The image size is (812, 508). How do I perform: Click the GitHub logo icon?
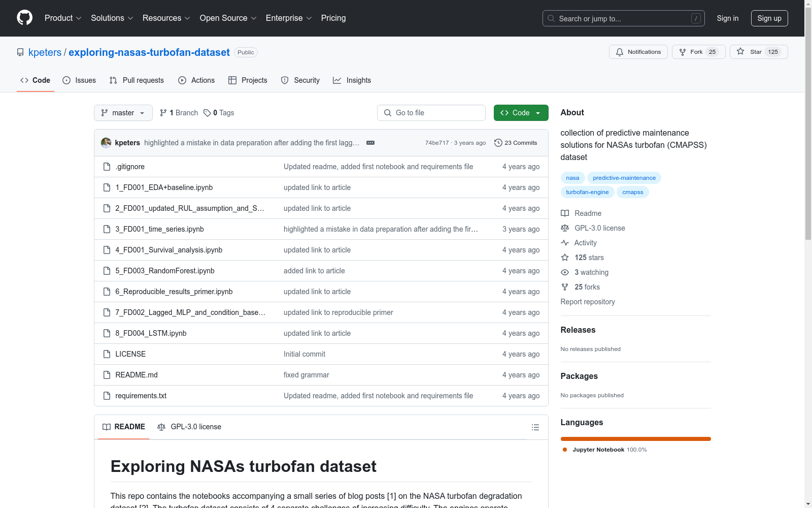click(24, 18)
